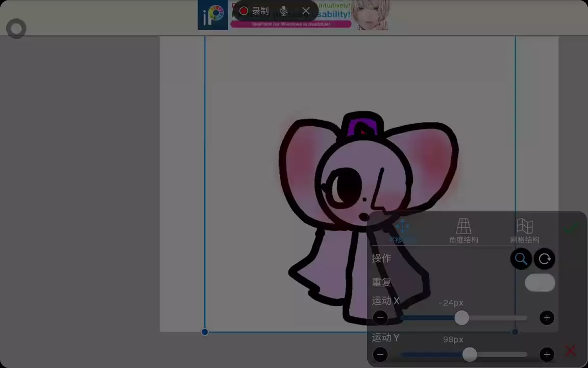Click the rotate operation icon

(x=545, y=259)
